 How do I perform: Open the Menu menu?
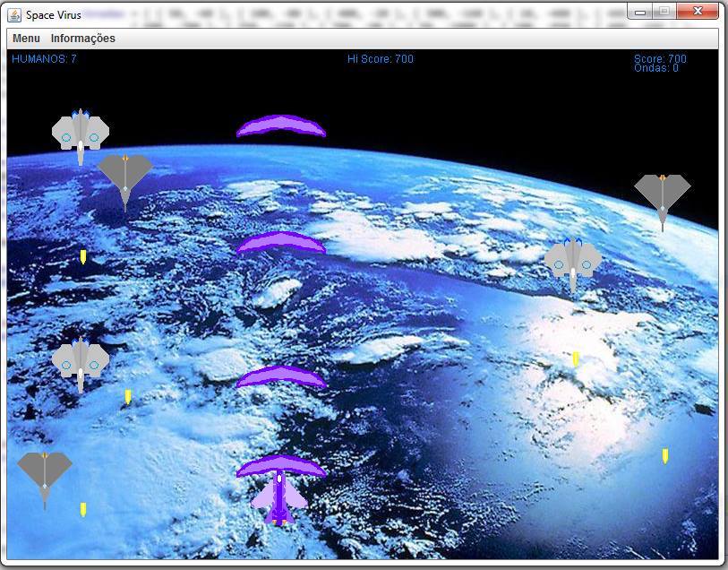(26, 39)
